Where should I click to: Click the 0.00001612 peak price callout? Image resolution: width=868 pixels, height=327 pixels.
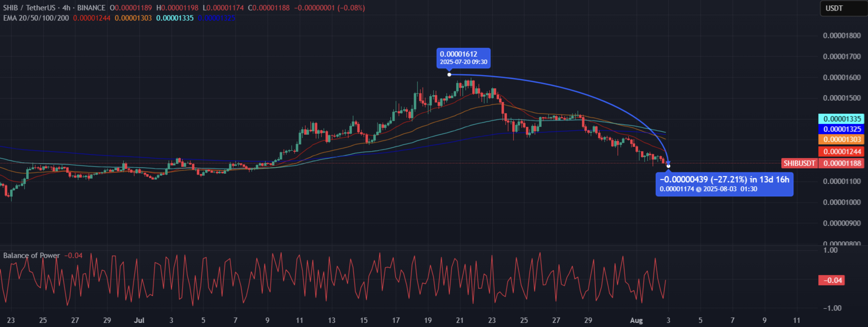coord(463,58)
